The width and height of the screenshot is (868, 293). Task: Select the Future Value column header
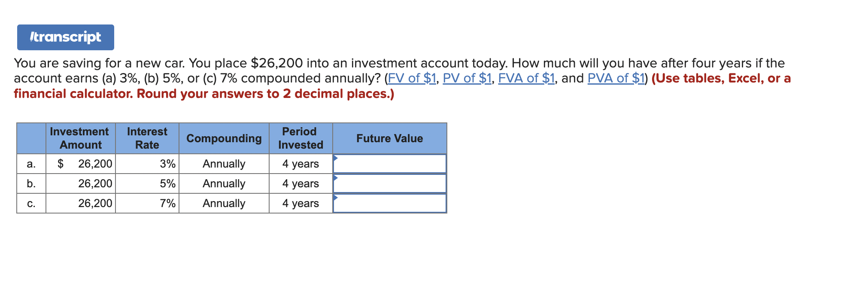pos(389,138)
